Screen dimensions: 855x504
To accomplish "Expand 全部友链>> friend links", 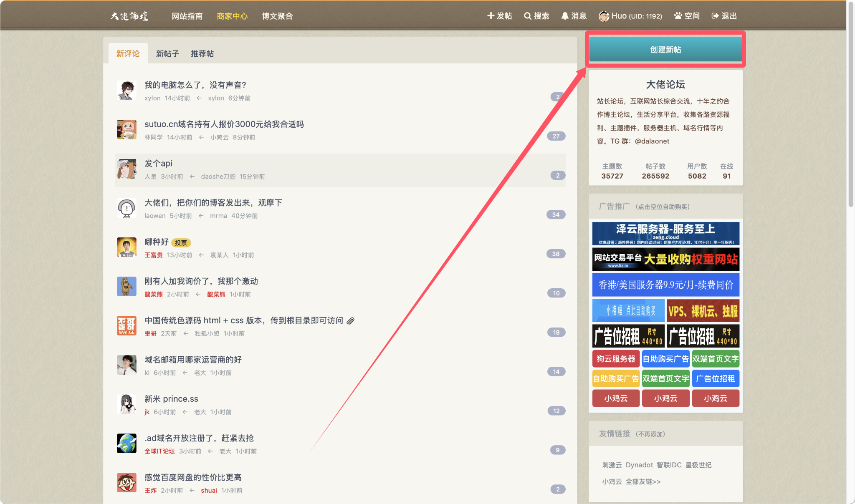I will point(643,481).
